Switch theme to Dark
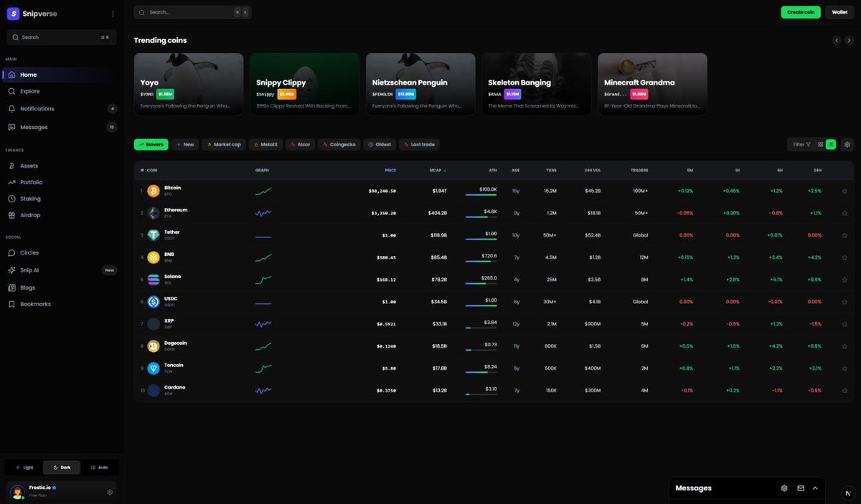 [62, 467]
